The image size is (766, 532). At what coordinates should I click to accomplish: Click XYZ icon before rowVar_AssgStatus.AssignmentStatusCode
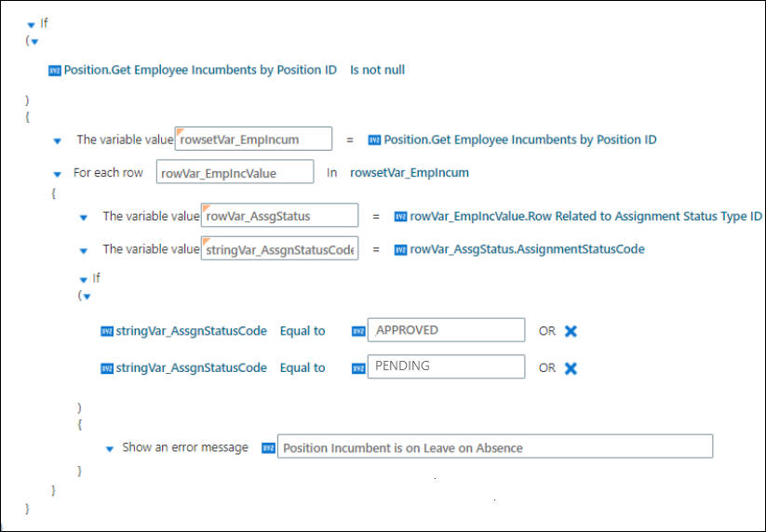pos(400,250)
